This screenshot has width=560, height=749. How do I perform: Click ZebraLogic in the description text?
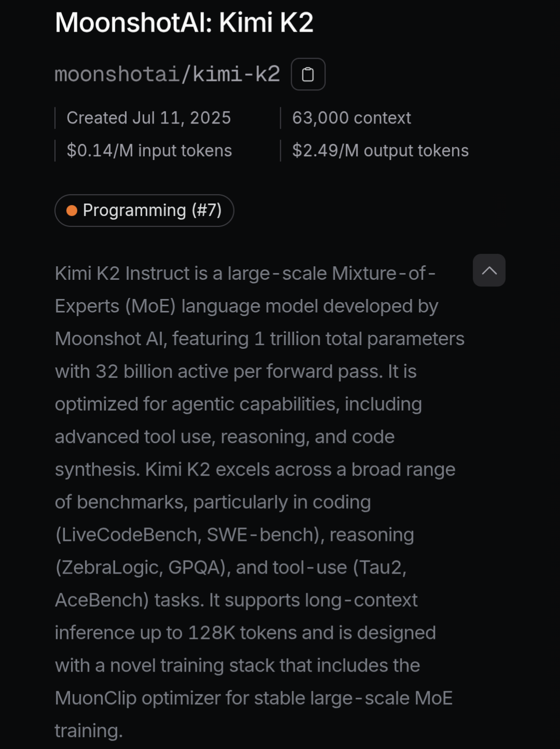(111, 567)
